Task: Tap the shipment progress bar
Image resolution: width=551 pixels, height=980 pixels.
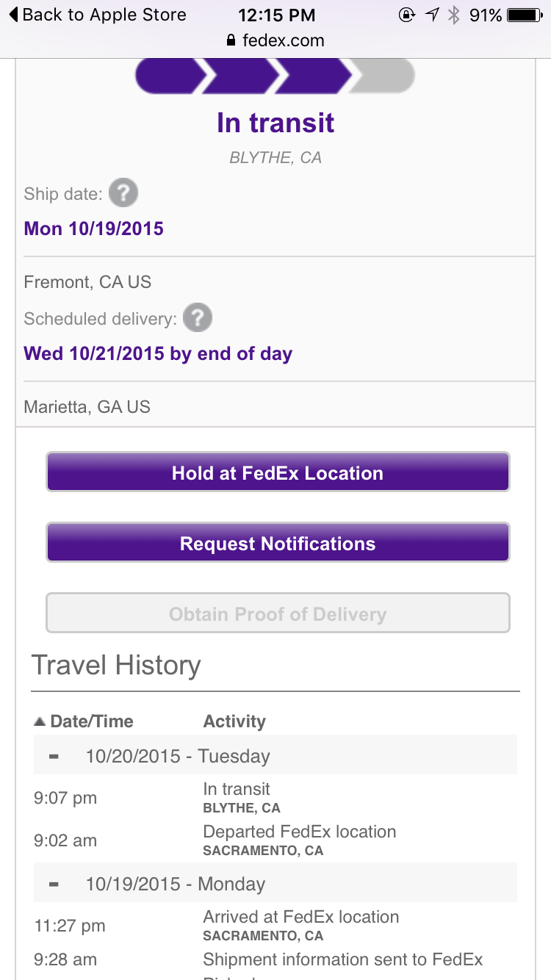Action: tap(275, 76)
